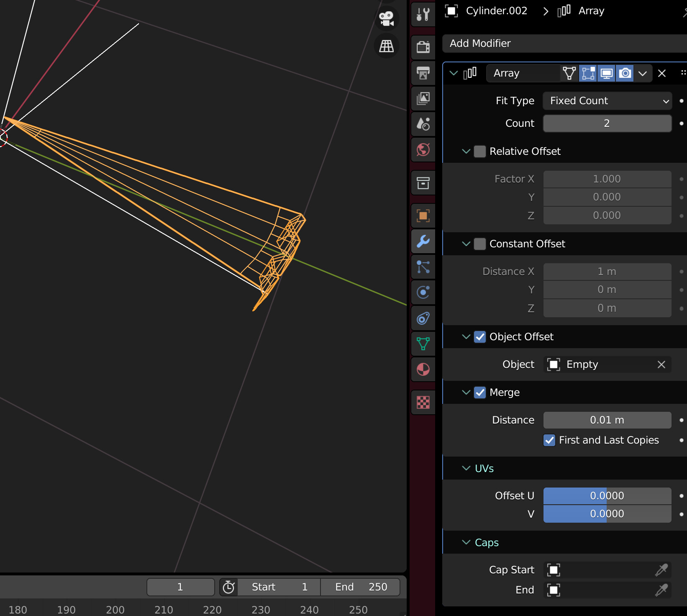Open the Fit Type dropdown
Viewport: 687px width, 616px height.
pyautogui.click(x=607, y=101)
